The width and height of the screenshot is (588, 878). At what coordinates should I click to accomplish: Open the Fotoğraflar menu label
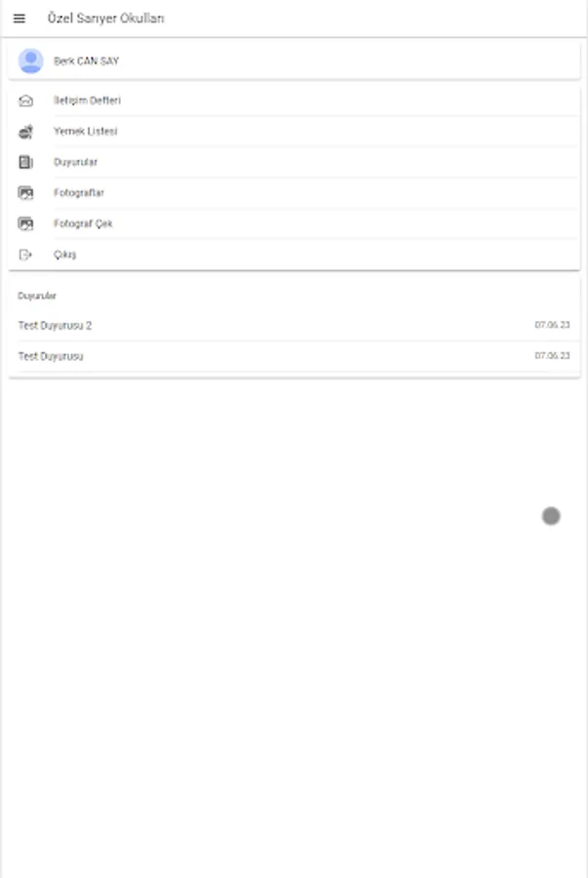(78, 193)
